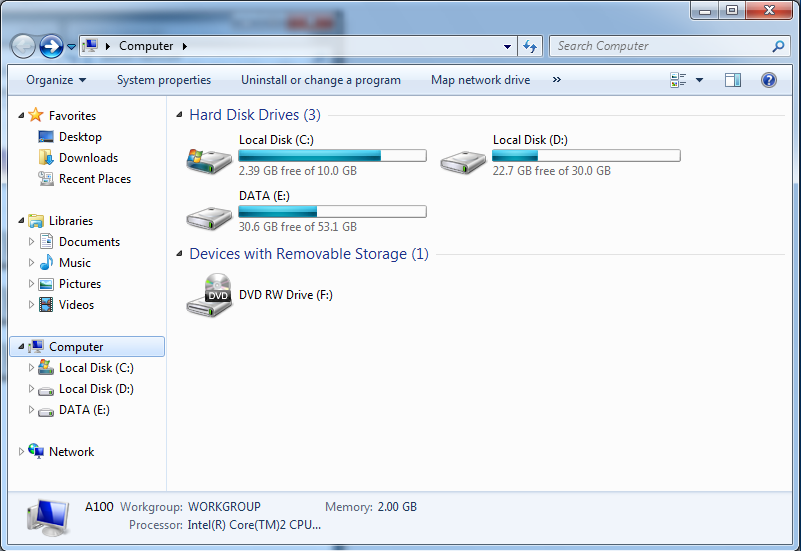Click Local Disk (D:) usage bar

(586, 156)
